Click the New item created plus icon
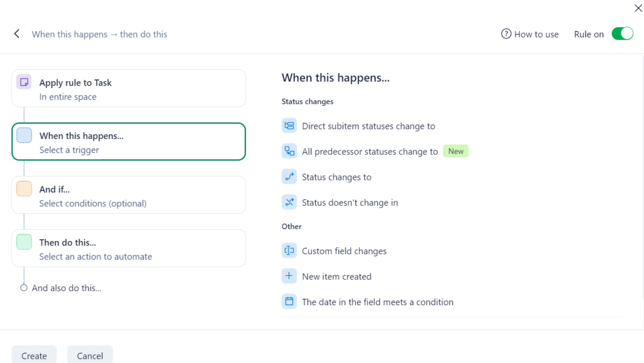 click(x=289, y=276)
